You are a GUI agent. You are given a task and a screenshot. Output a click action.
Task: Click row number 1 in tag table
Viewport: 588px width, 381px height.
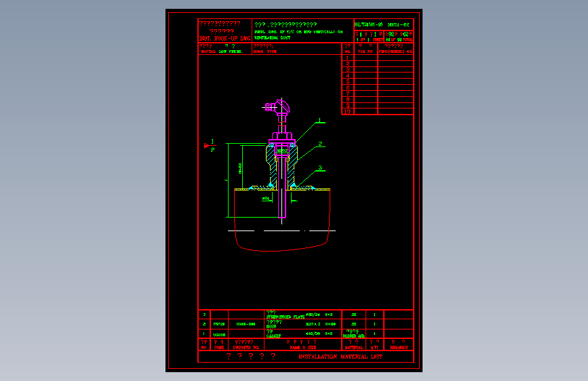point(348,58)
